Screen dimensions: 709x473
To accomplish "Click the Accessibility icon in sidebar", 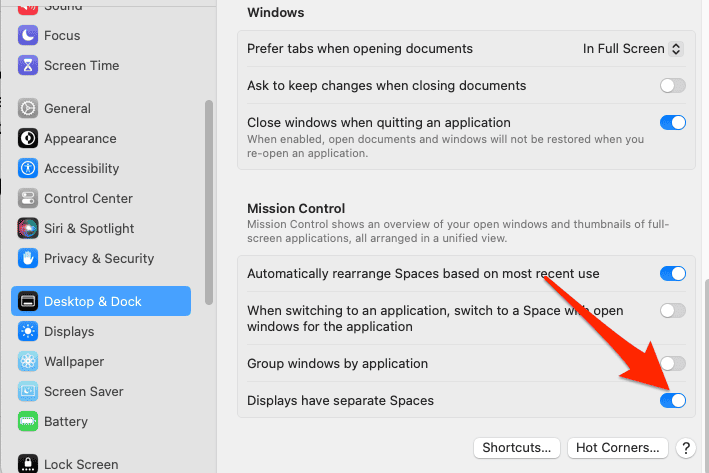I will [28, 169].
